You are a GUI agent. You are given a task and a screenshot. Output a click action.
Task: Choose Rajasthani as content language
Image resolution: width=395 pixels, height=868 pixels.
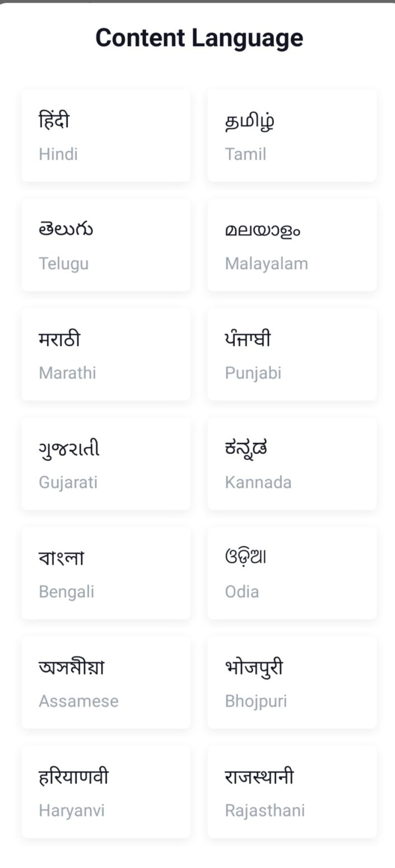coord(292,792)
